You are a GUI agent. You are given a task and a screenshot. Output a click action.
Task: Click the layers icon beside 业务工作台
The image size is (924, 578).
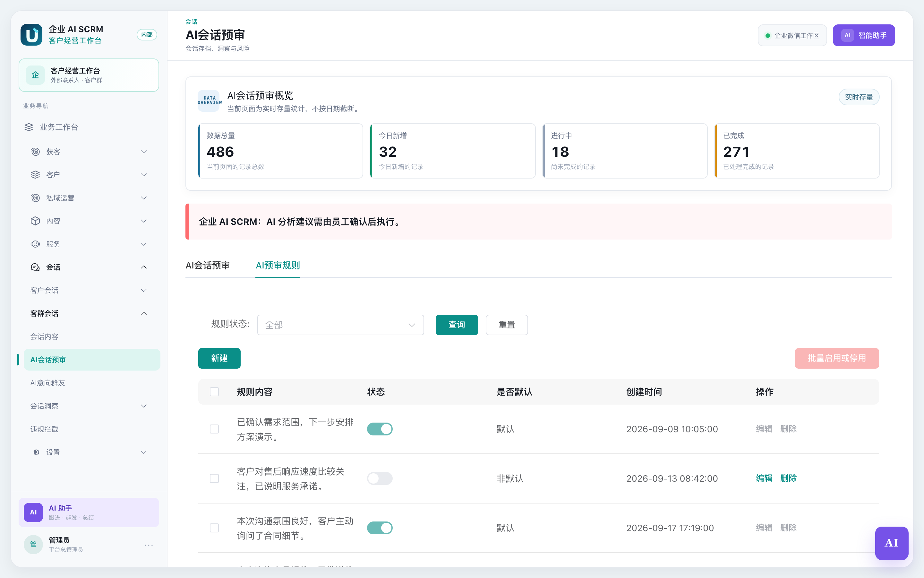29,127
